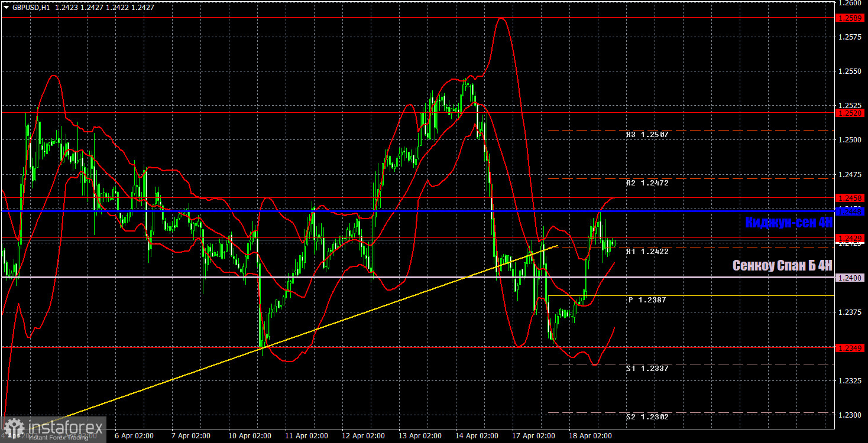Open the chart menu arrow beside GBPUSD,H1
The height and width of the screenshot is (443, 868).
[6, 7]
